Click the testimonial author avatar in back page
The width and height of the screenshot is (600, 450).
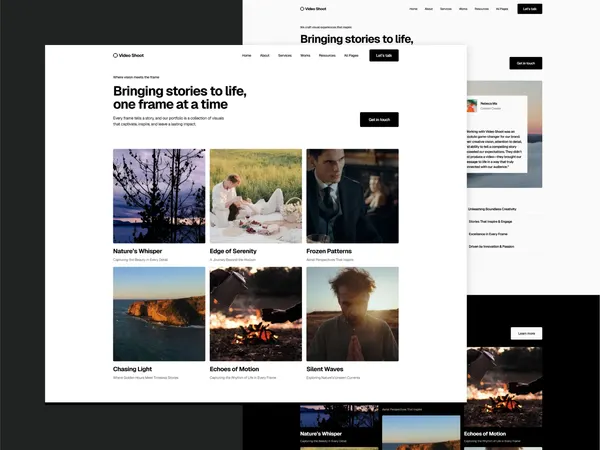(472, 106)
